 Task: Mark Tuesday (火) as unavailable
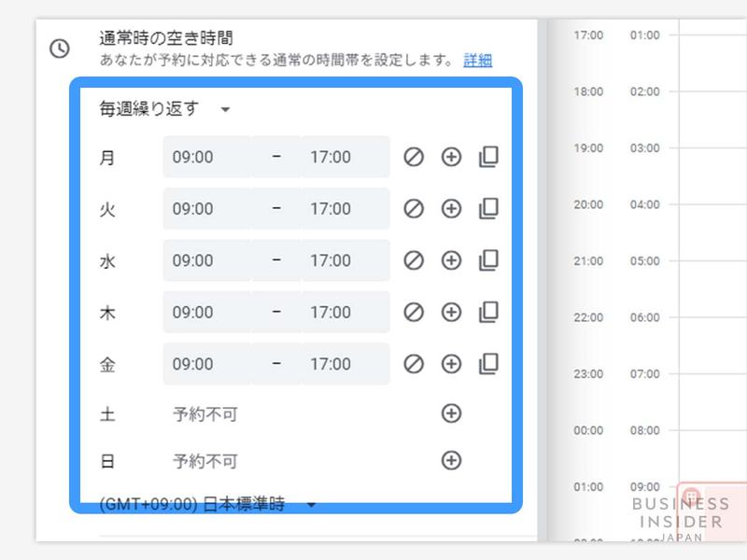(414, 208)
